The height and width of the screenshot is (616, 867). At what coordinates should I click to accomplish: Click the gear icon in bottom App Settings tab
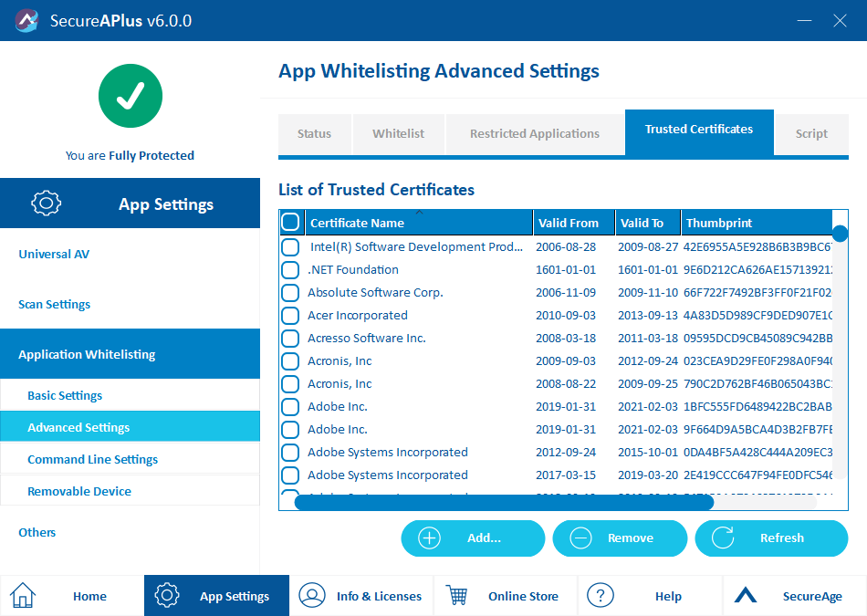[x=167, y=596]
